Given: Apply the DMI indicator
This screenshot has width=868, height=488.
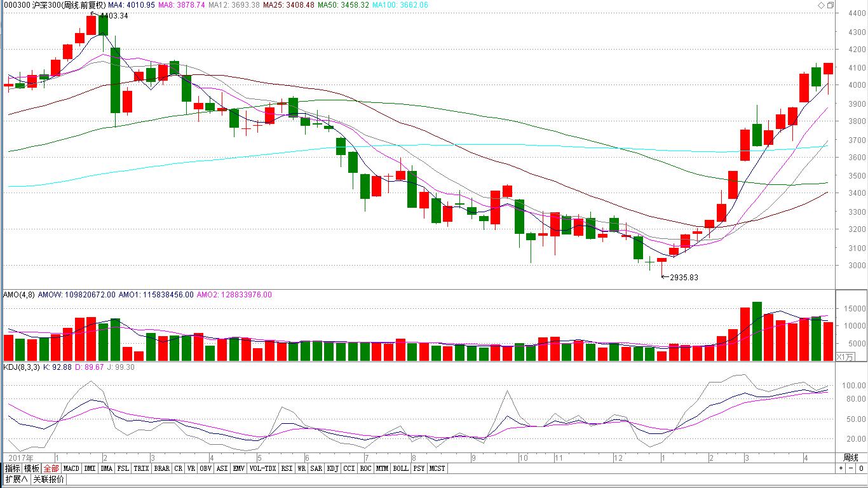Looking at the screenshot, I should (x=90, y=468).
